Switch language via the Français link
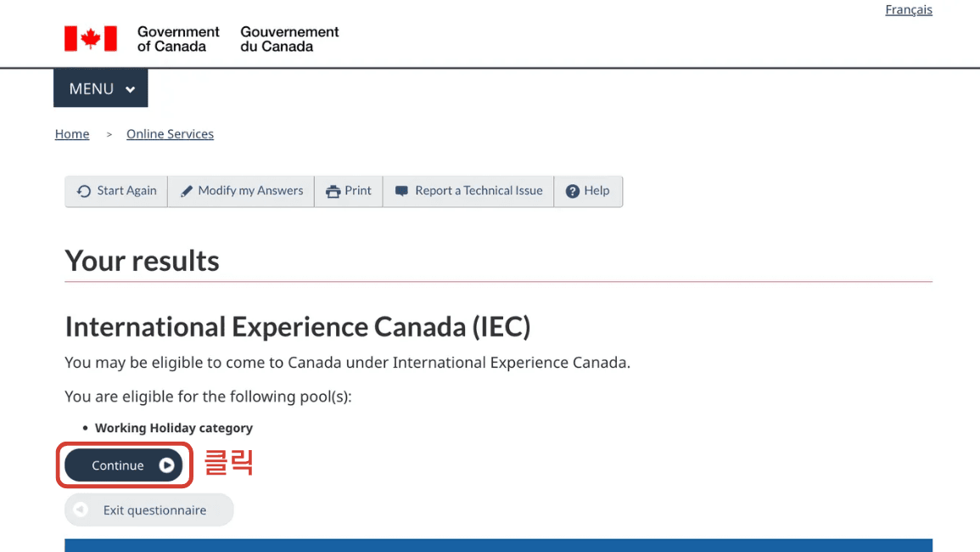This screenshot has height=552, width=980. 908,10
